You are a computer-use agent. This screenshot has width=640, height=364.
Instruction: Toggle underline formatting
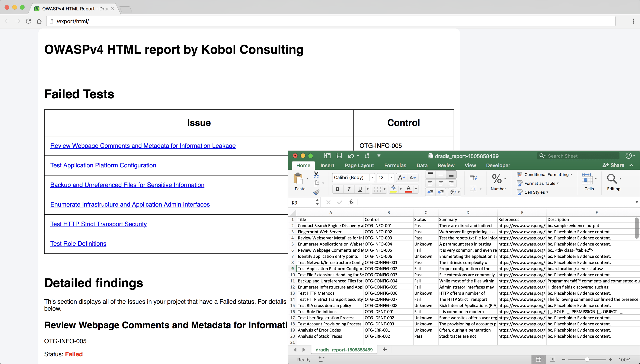pyautogui.click(x=360, y=189)
